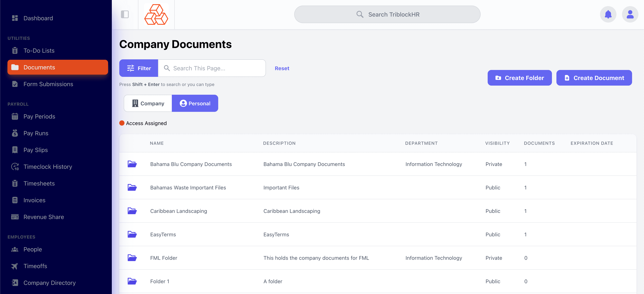Click the Timeoffs airplane icon
644x294 pixels.
pos(15,266)
